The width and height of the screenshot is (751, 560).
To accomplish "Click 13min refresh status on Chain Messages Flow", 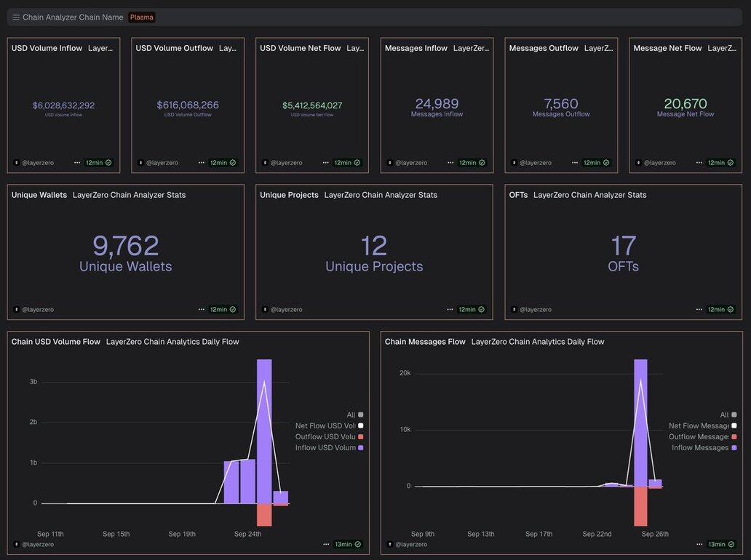I will 721,544.
